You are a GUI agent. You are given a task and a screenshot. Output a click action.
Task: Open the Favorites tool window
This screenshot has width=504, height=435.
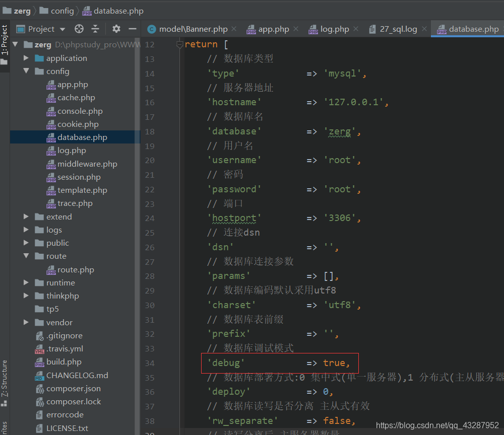[x=5, y=425]
